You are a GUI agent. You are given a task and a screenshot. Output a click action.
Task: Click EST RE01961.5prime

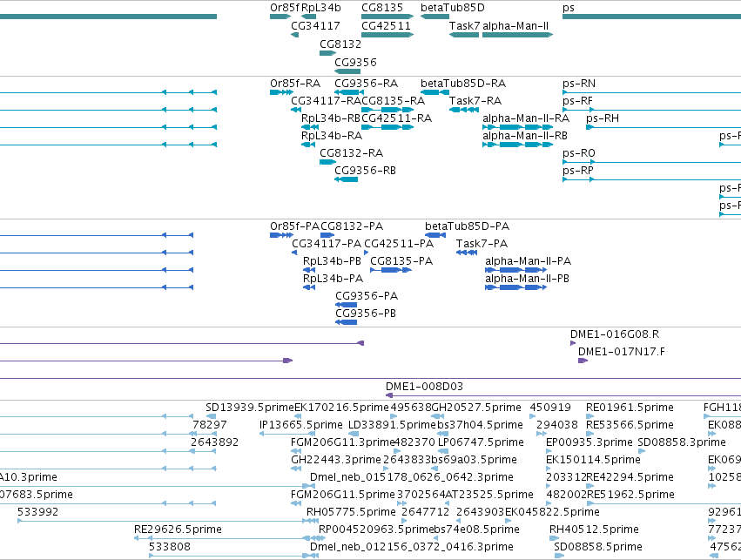630,408
